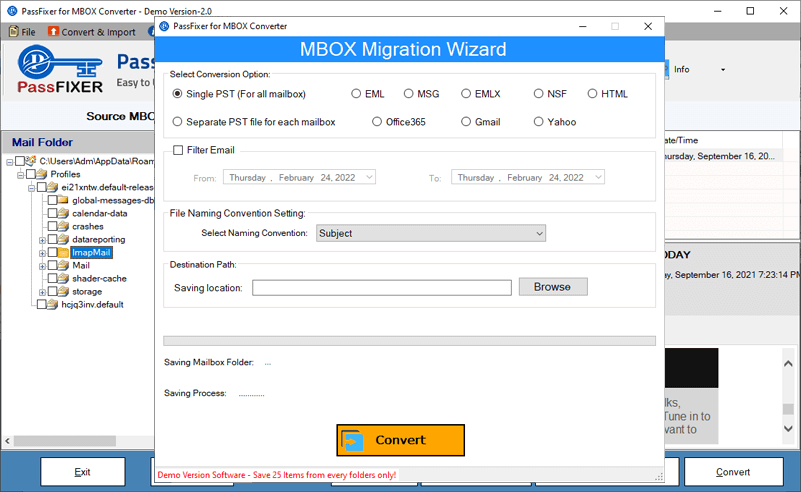Click the wizard title bar app icon
This screenshot has width=801, height=492.
pos(164,26)
